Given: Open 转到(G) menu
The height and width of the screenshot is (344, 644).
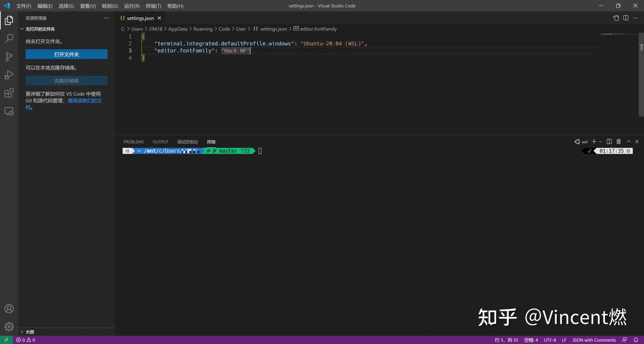Looking at the screenshot, I should (x=110, y=6).
